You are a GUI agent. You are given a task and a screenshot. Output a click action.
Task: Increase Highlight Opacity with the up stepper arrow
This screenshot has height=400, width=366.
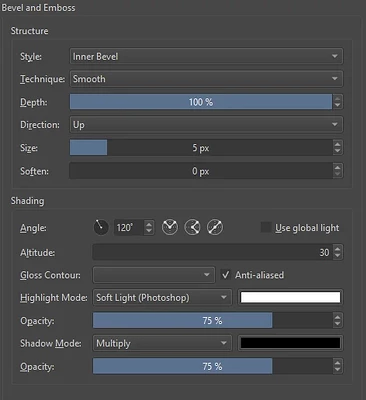coord(337,317)
